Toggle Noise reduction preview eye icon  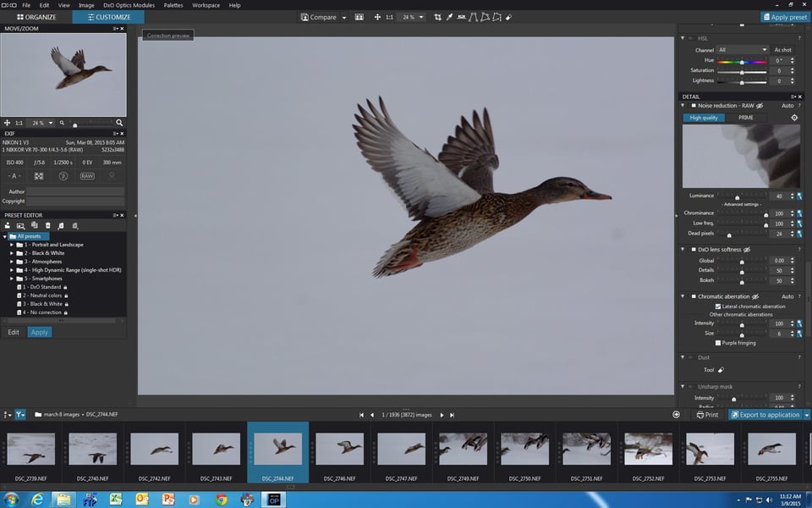760,106
